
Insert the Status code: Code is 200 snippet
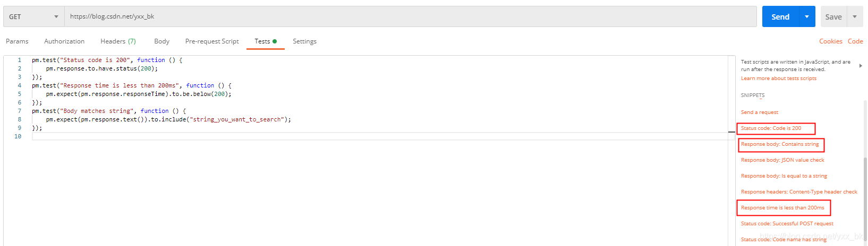(x=771, y=128)
